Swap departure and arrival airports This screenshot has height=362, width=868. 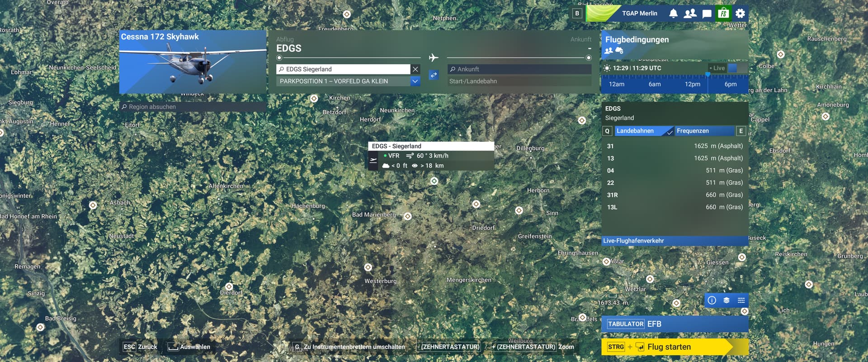[x=434, y=75]
